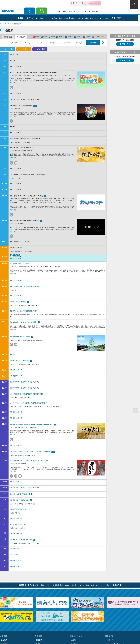Select 日別番組表 tab
The image size is (140, 644).
(x=21, y=37)
